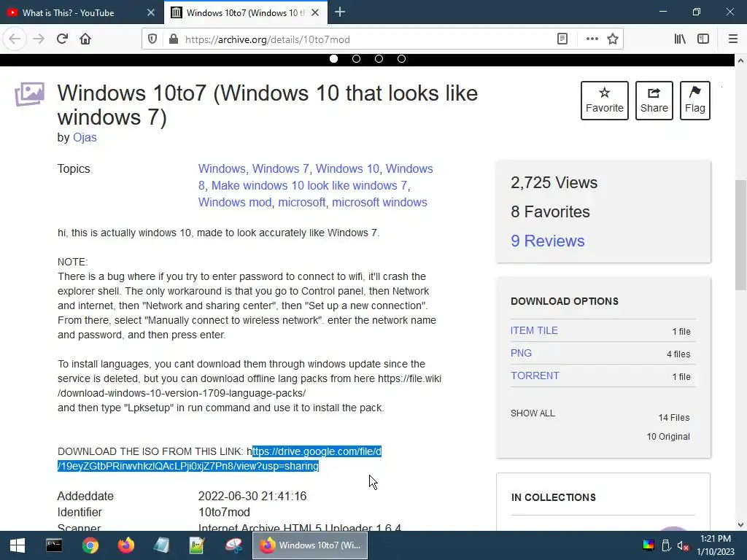The height and width of the screenshot is (560, 747).
Task: Click the 2,725 Views text
Action: (554, 182)
